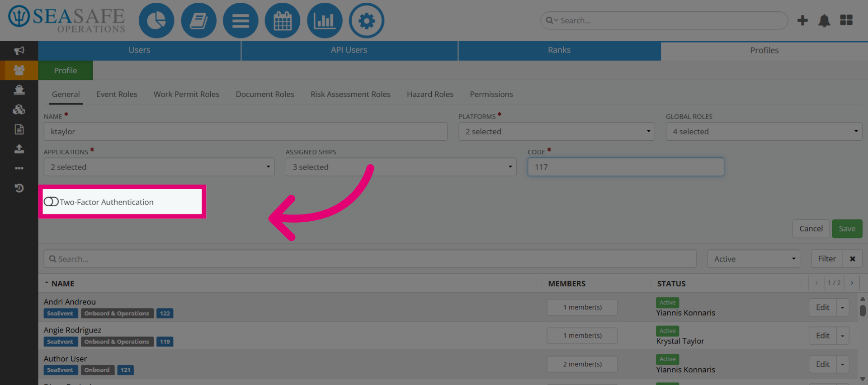Open the bar chart reports icon

(325, 20)
